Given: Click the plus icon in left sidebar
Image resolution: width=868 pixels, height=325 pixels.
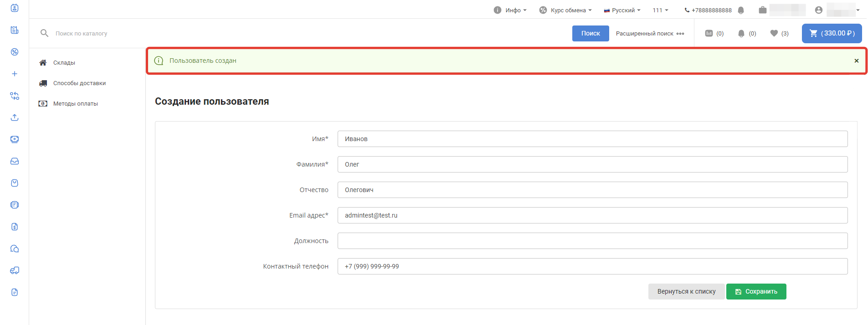Looking at the screenshot, I should point(15,74).
